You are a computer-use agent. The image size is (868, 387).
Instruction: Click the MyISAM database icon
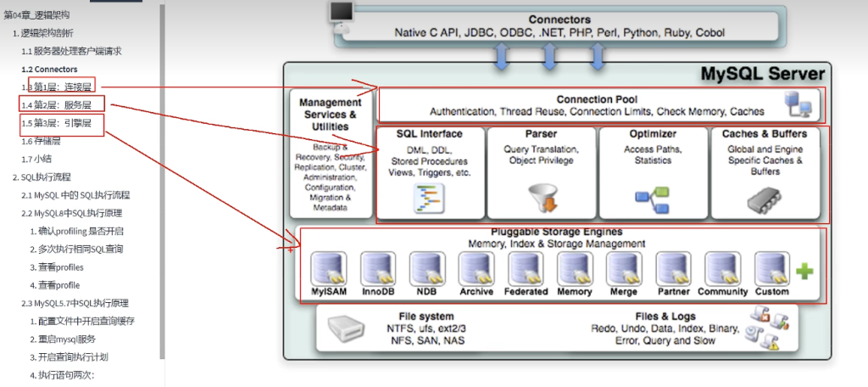328,268
